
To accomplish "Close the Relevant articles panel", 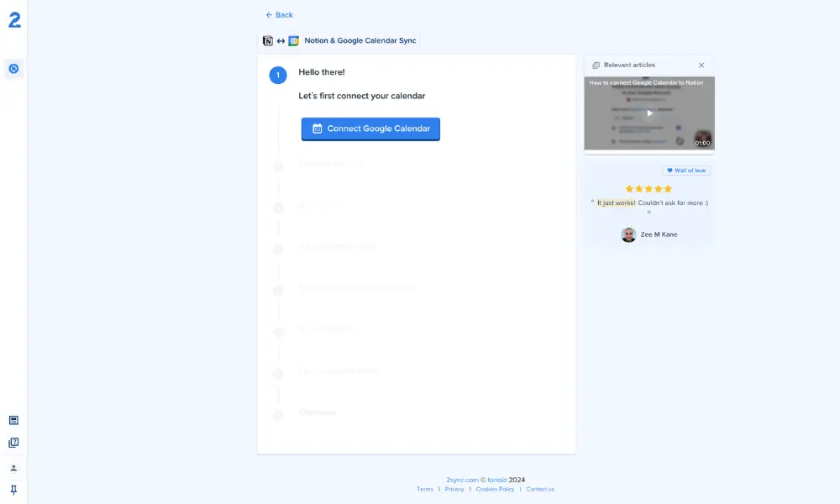I will [701, 66].
